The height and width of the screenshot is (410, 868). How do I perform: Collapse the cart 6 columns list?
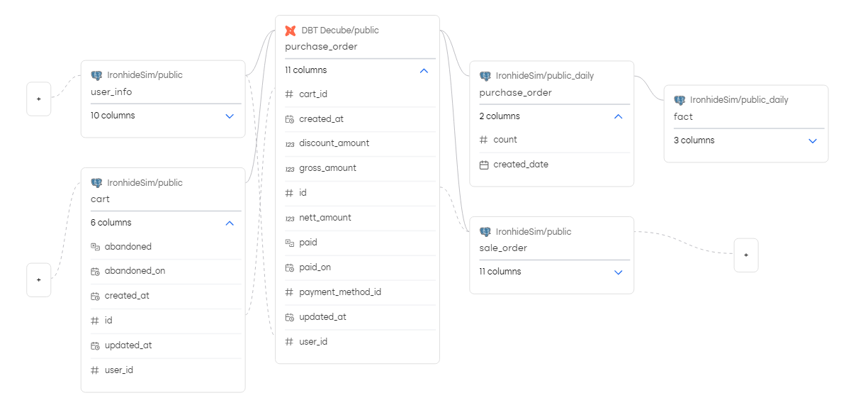click(229, 223)
